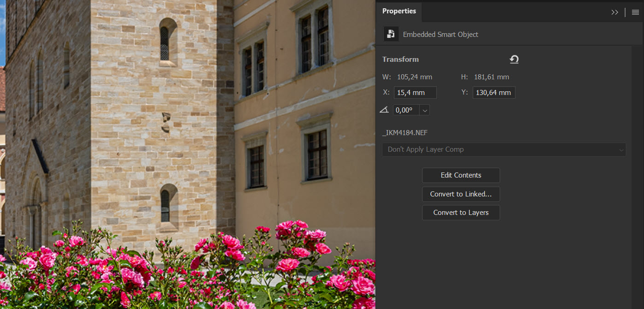Click the X: label in Transform

pos(386,92)
